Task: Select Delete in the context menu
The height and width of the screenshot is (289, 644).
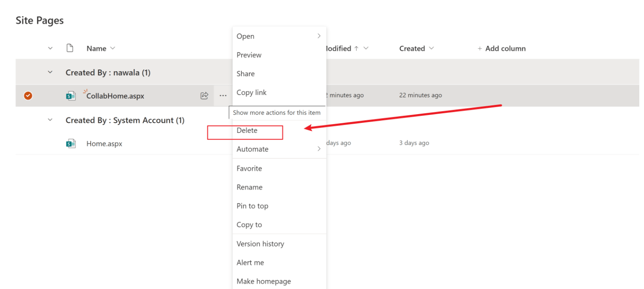Action: pos(279,130)
